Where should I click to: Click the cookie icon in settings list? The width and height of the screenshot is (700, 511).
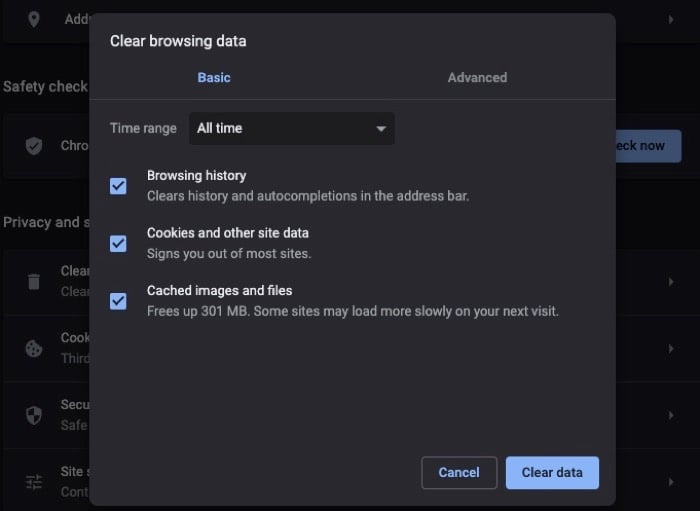coord(34,349)
